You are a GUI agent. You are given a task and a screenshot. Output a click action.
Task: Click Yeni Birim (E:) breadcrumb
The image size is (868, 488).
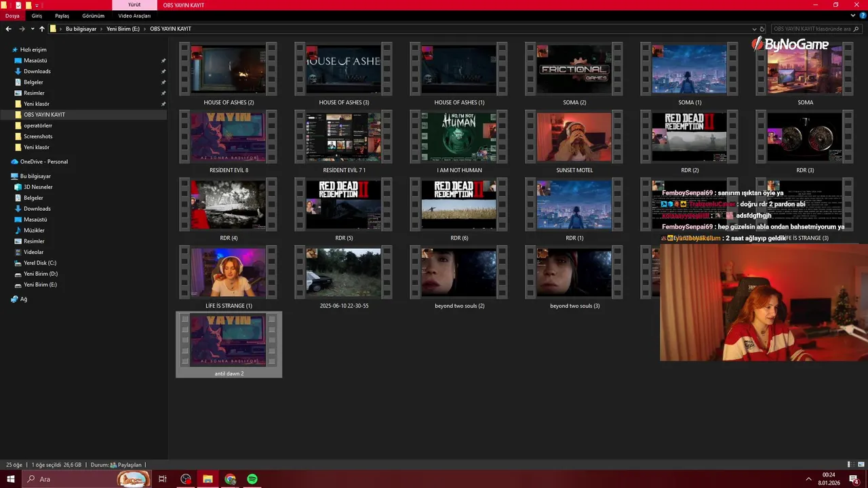click(x=123, y=29)
